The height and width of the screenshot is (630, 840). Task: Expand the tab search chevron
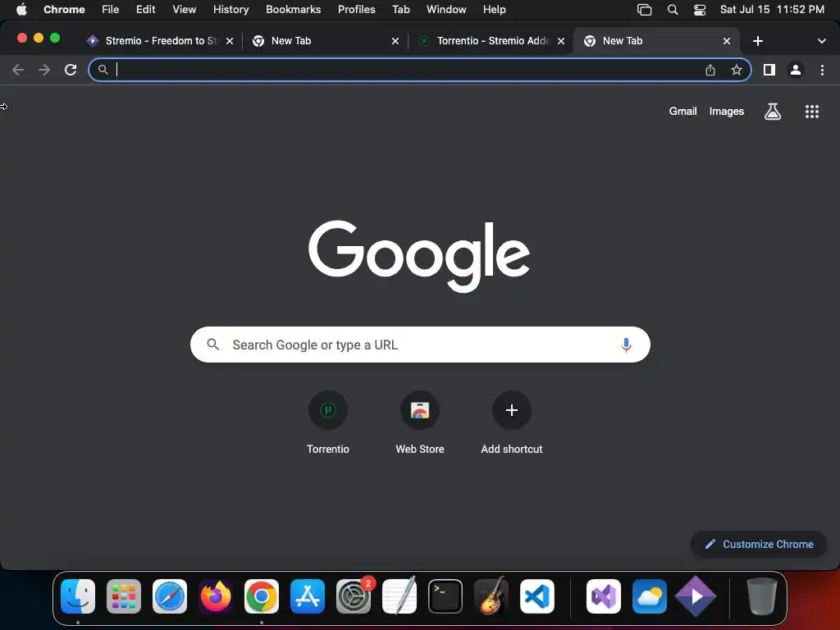point(821,41)
